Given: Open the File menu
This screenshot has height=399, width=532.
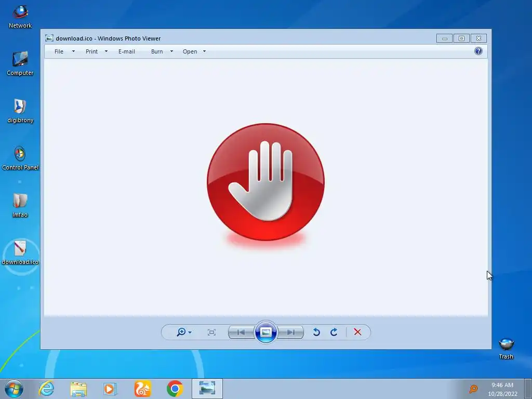Looking at the screenshot, I should click(x=59, y=51).
